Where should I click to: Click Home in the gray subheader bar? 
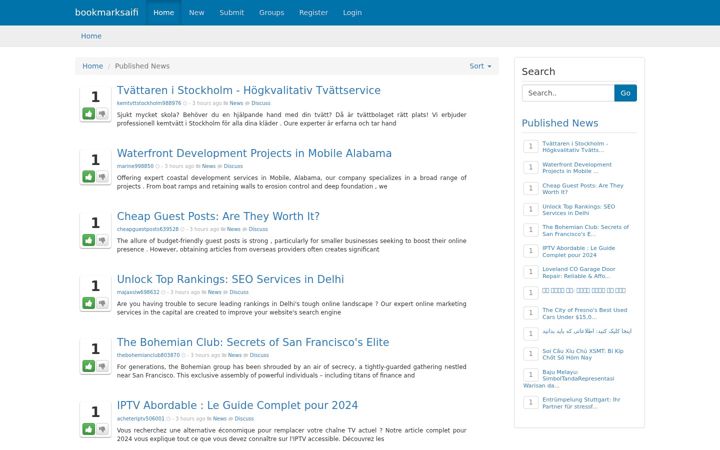91,36
